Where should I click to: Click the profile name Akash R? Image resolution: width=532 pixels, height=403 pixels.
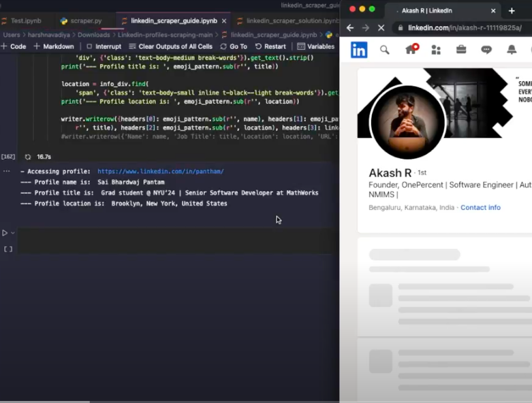coord(390,173)
